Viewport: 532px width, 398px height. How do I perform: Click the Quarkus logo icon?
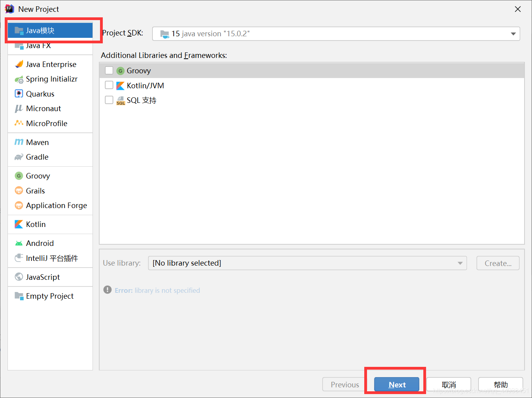[x=19, y=94]
